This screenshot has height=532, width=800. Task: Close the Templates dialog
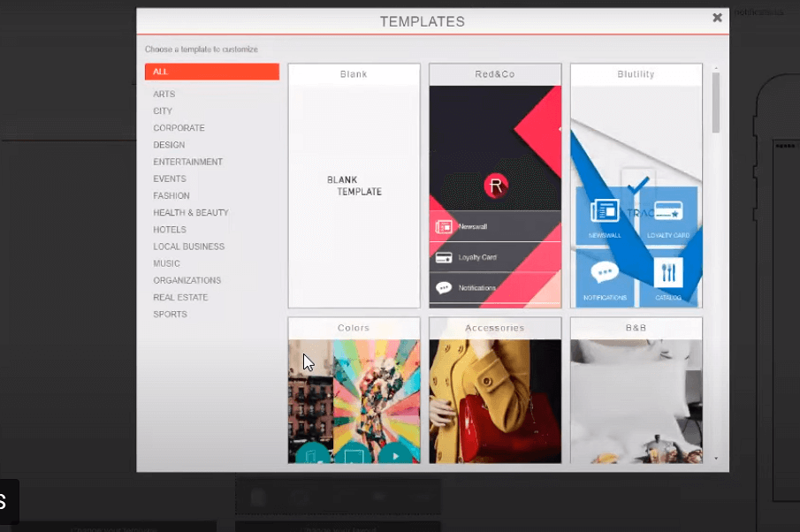click(x=717, y=18)
